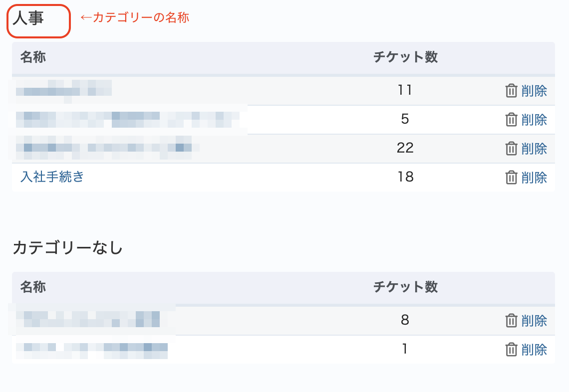Click the 人事 category heading
The image size is (569, 392).
tap(28, 19)
